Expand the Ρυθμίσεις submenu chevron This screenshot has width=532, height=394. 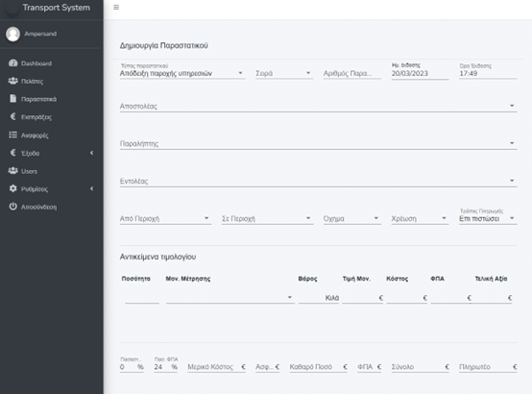coord(91,188)
